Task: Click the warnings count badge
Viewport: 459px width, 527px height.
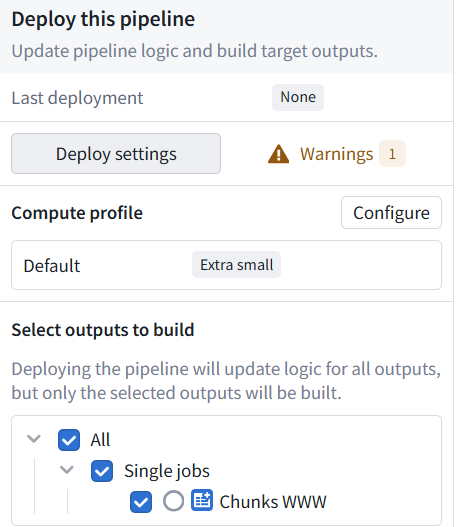Action: (x=392, y=154)
